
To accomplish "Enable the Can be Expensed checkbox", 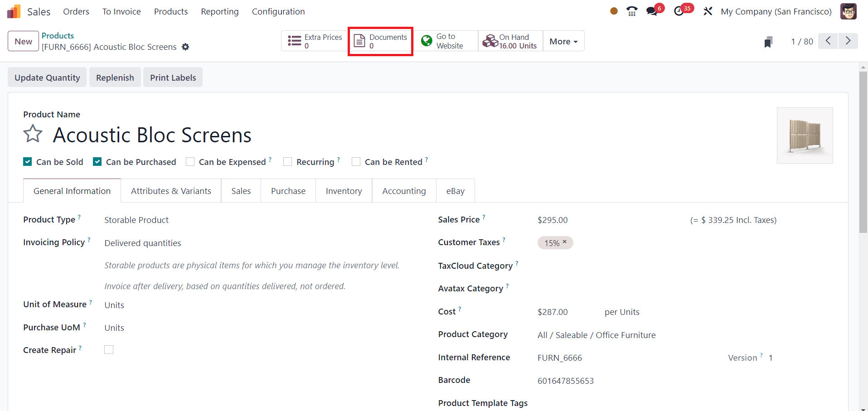I will 190,162.
